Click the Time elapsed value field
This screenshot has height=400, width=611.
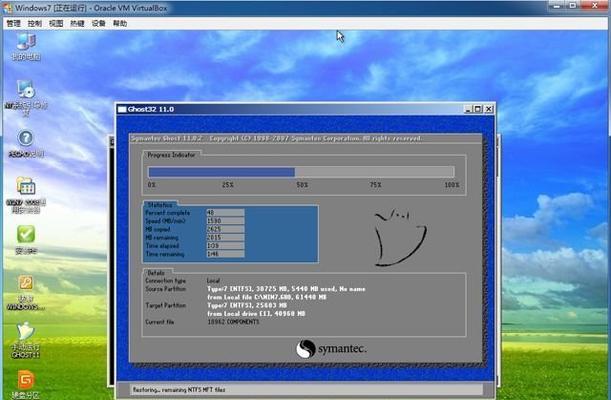click(x=225, y=246)
